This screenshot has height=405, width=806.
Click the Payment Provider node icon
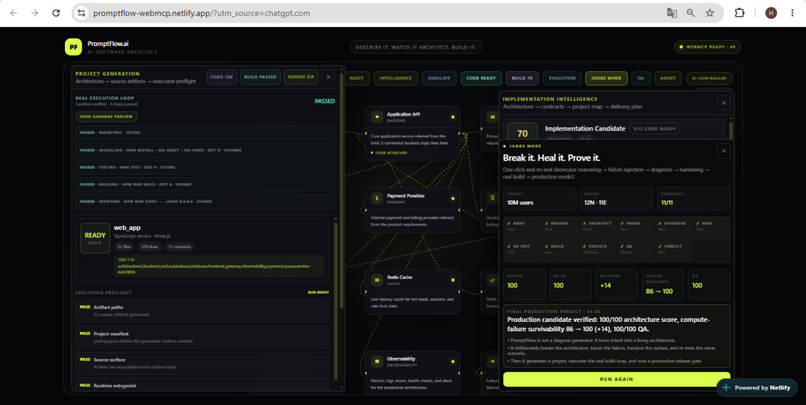pos(377,198)
